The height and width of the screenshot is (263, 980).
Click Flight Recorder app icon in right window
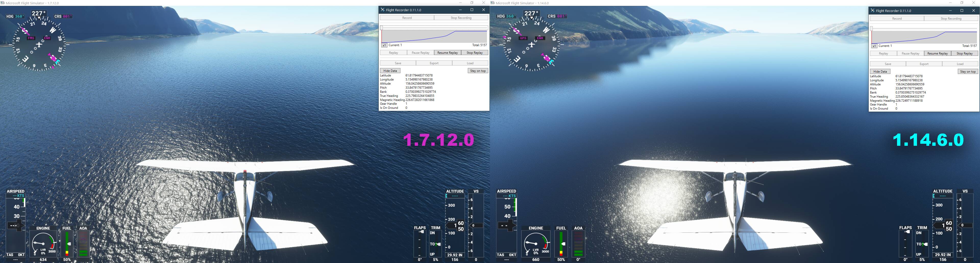(873, 11)
